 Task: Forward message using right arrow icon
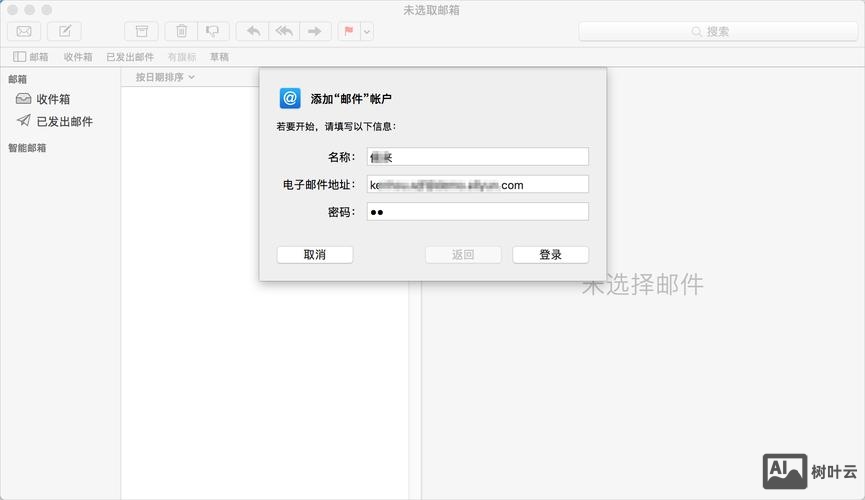coord(315,31)
